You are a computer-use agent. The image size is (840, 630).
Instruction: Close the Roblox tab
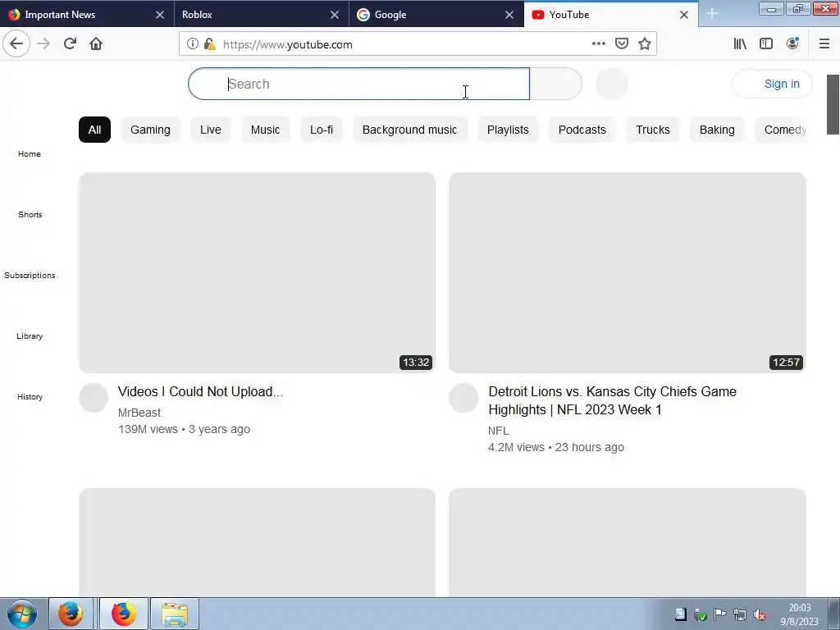[x=335, y=15]
